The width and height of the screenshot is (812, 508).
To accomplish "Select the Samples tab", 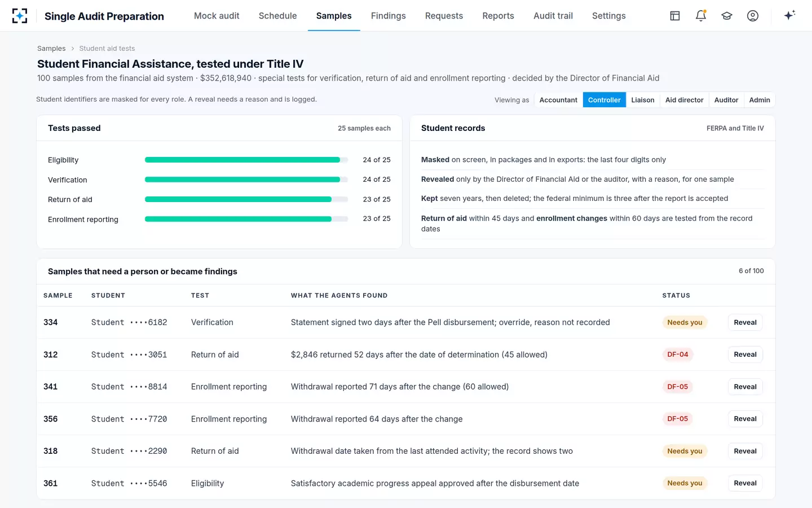I will (334, 16).
